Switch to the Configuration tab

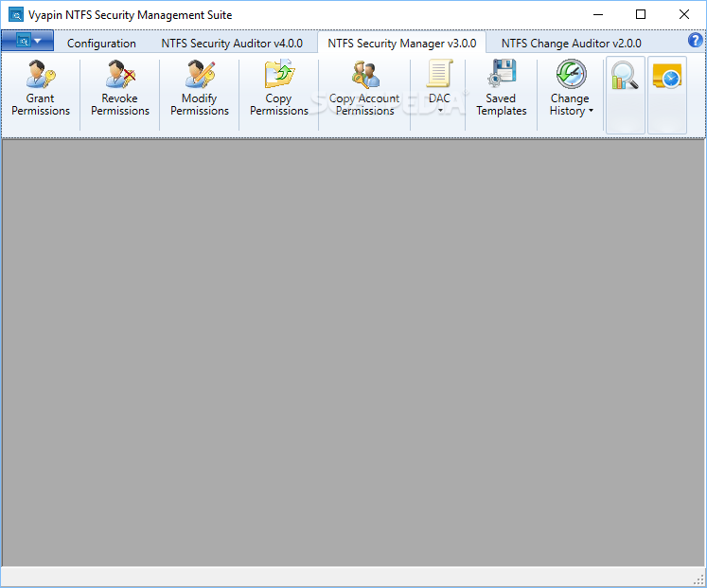[x=101, y=44]
